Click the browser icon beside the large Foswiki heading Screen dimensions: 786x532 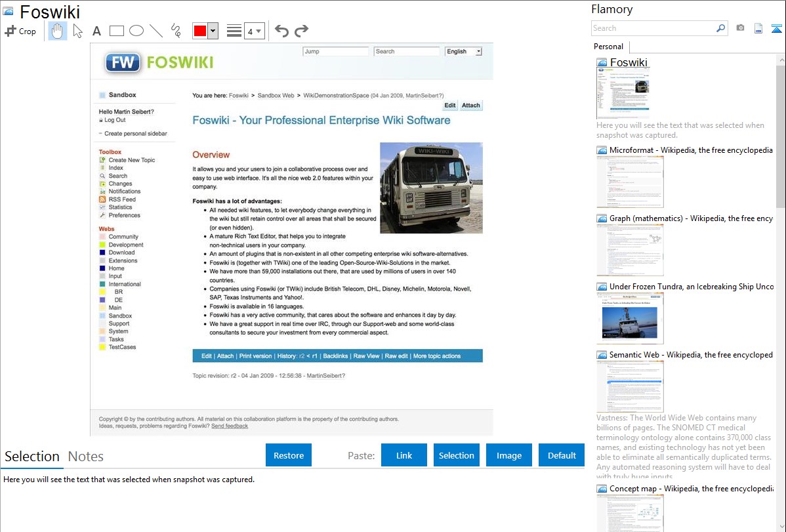coord(8,11)
